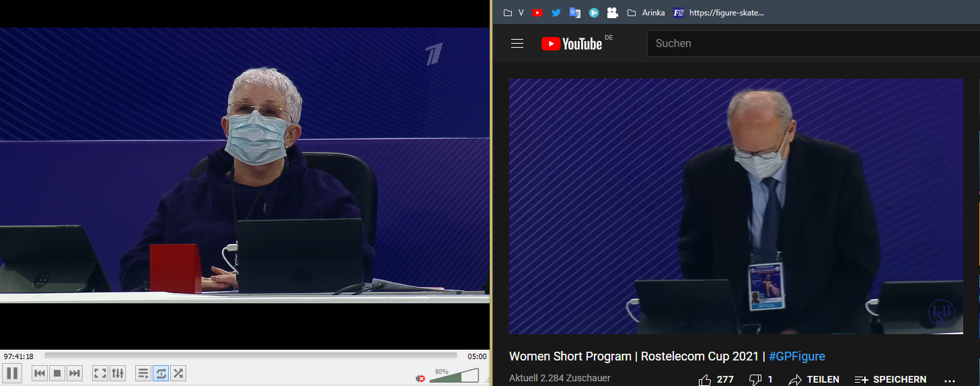The height and width of the screenshot is (386, 980).
Task: Show the VLC playlist
Action: [143, 373]
